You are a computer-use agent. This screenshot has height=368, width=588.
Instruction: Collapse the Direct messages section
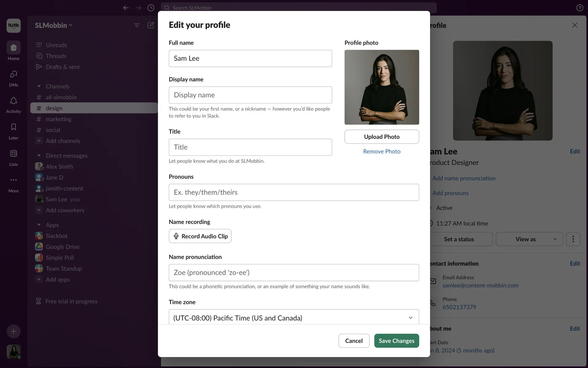(39, 156)
